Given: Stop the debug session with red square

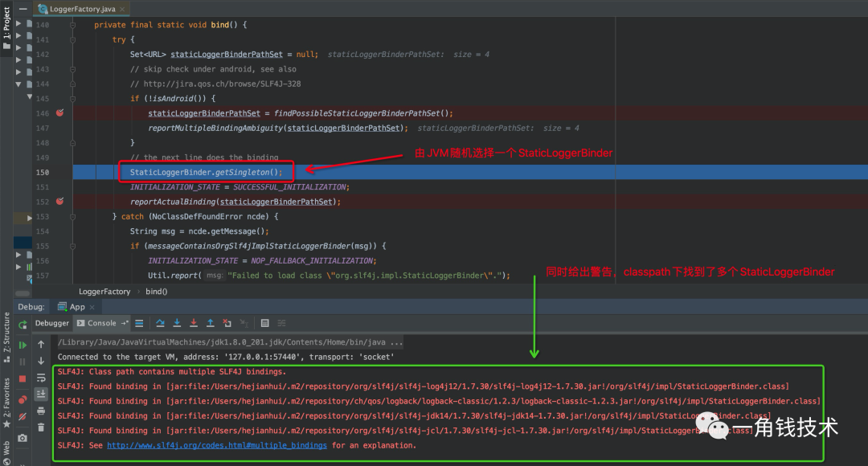Looking at the screenshot, I should 23,379.
